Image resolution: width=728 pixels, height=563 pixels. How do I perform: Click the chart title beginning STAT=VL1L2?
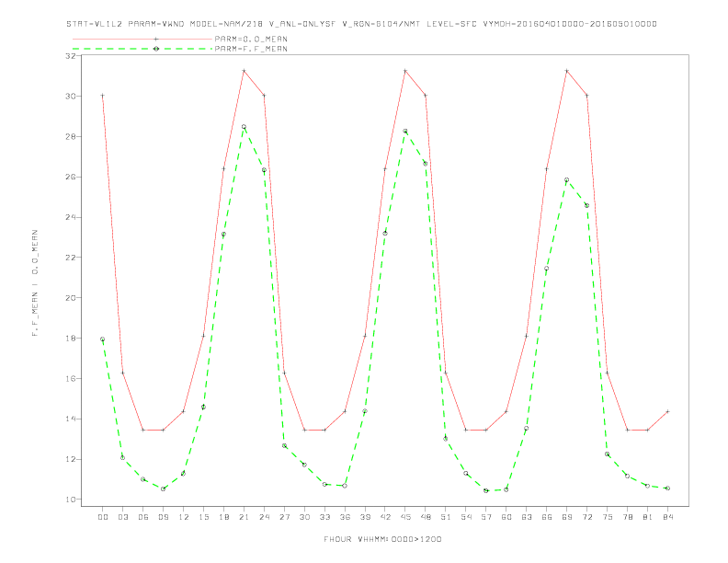click(x=361, y=24)
